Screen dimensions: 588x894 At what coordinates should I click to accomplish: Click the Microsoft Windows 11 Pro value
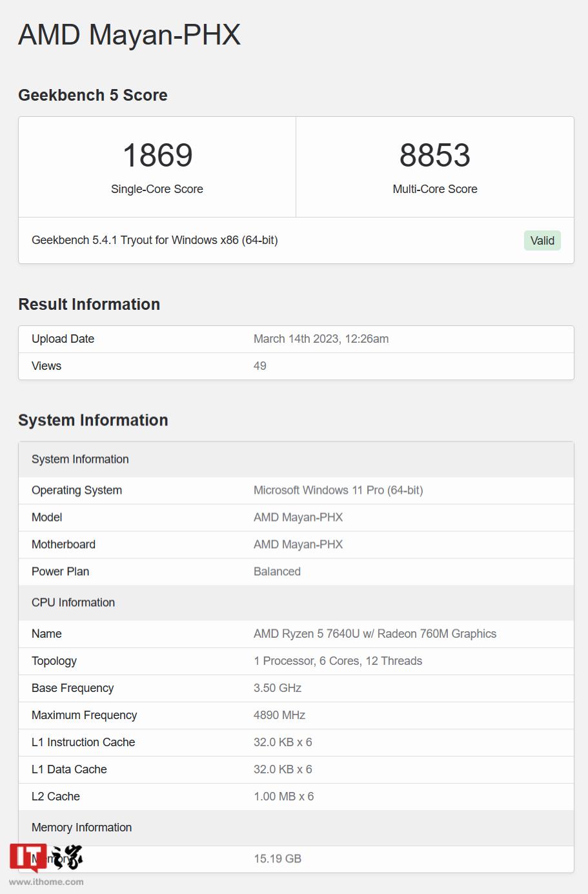pyautogui.click(x=338, y=491)
